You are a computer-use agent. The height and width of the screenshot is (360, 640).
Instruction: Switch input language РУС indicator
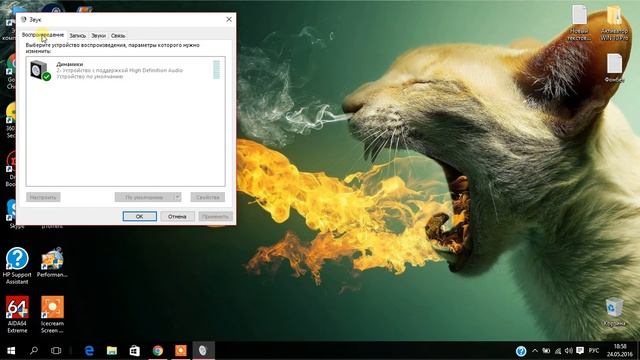pyautogui.click(x=594, y=351)
